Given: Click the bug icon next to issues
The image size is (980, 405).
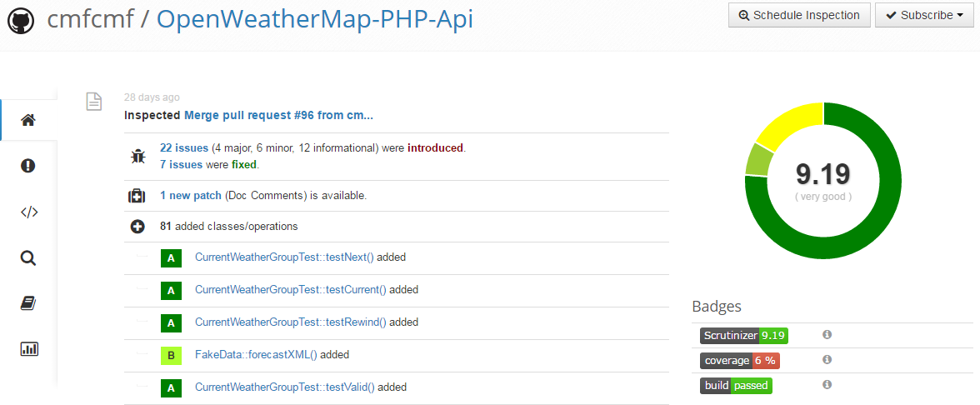Looking at the screenshot, I should (137, 157).
